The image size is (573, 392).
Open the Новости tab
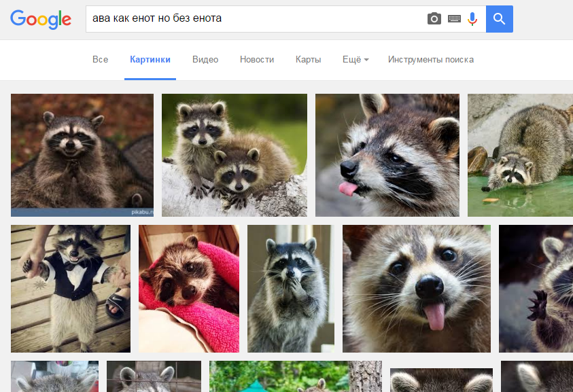(257, 60)
